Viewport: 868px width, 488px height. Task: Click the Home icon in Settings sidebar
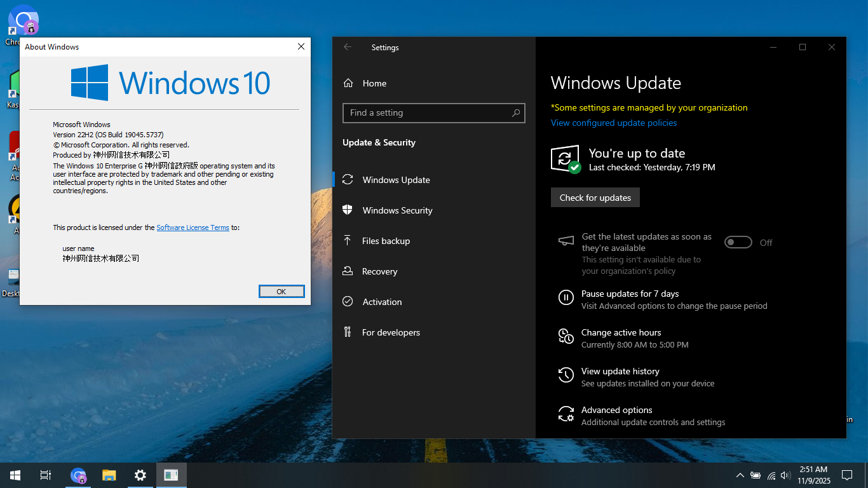click(x=348, y=83)
